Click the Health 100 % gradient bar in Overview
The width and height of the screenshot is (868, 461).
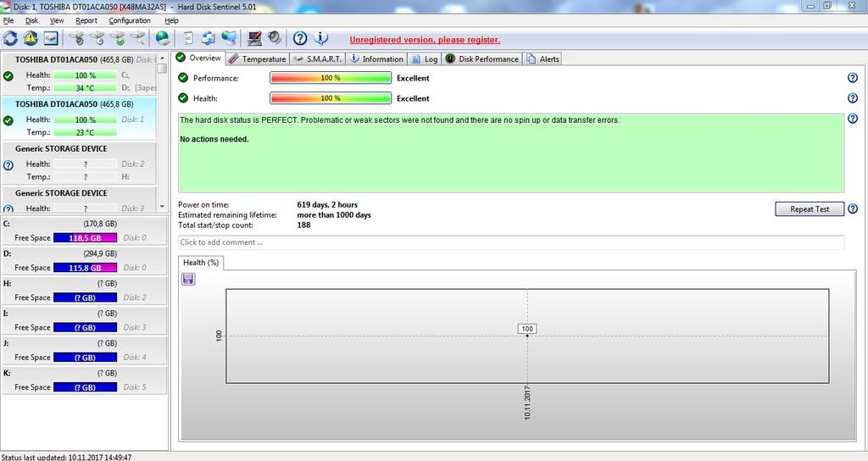pyautogui.click(x=331, y=98)
